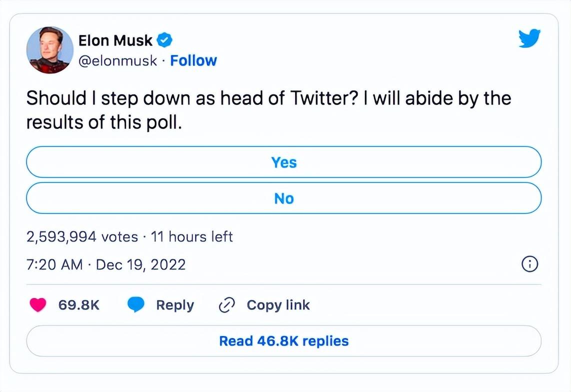Click the blue reply speech bubble icon

point(135,305)
